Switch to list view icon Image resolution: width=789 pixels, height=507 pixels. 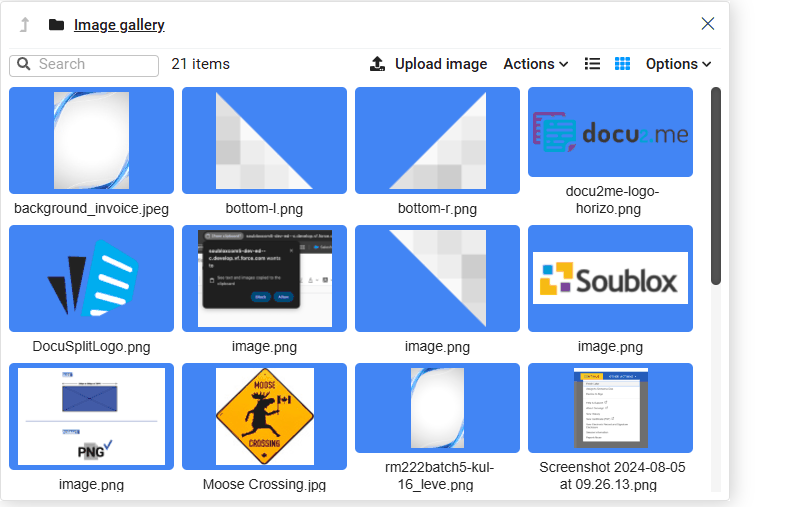coord(592,64)
